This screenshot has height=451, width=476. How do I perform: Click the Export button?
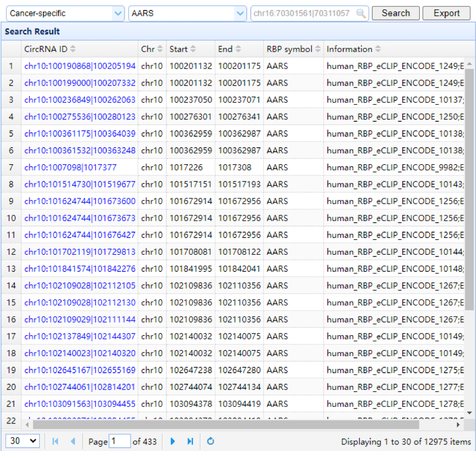446,13
